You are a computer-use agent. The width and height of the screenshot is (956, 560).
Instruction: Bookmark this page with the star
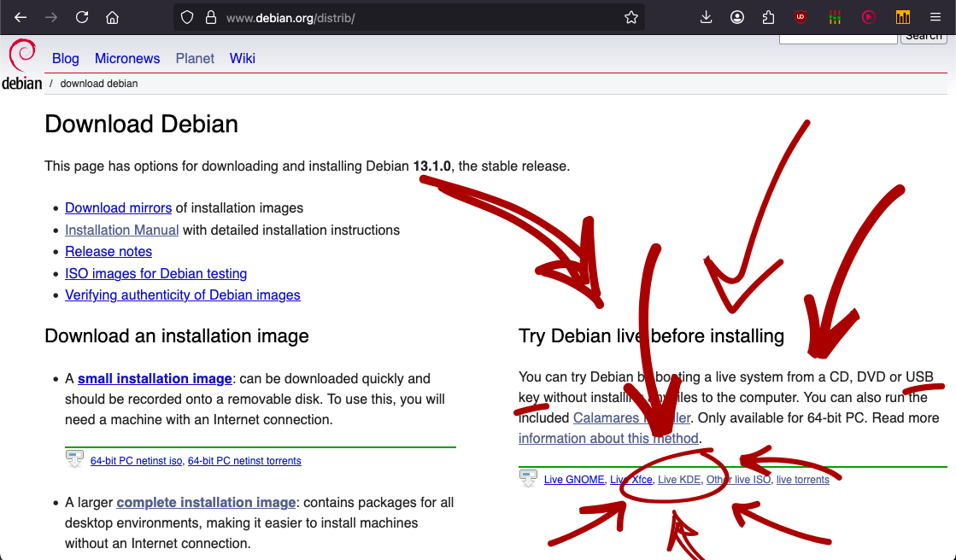631,17
